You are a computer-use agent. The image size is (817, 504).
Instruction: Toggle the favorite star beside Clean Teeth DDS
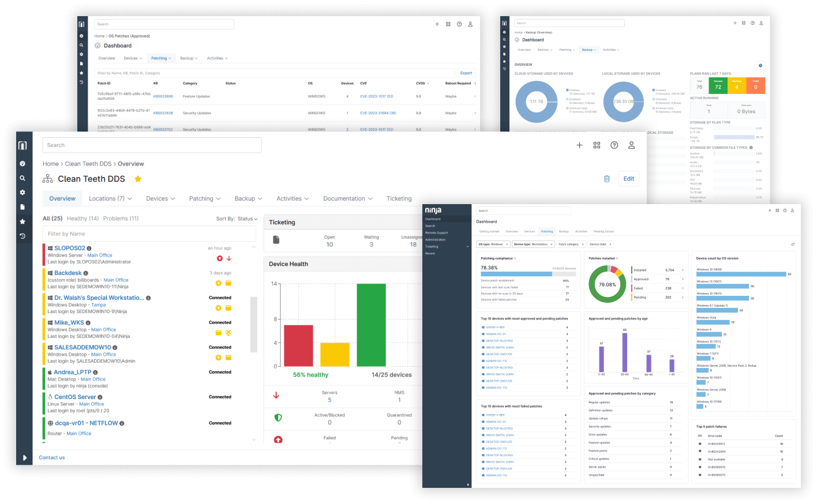(x=138, y=179)
